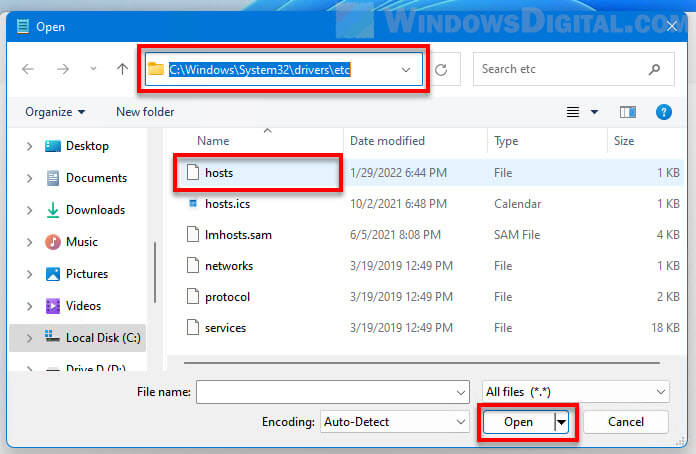Go back using the left arrow
696x454 pixels.
click(28, 69)
